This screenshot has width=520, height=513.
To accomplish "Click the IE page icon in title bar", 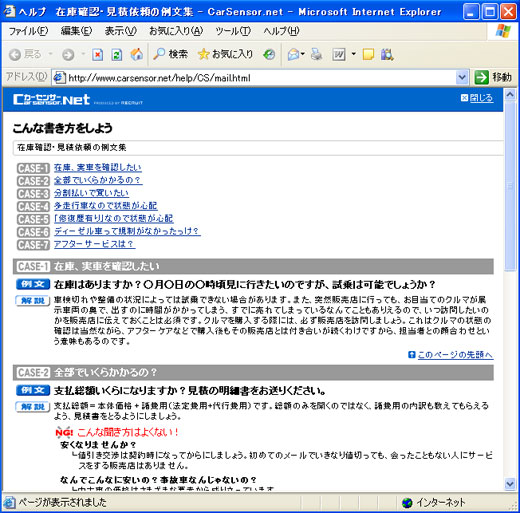I will (x=9, y=11).
